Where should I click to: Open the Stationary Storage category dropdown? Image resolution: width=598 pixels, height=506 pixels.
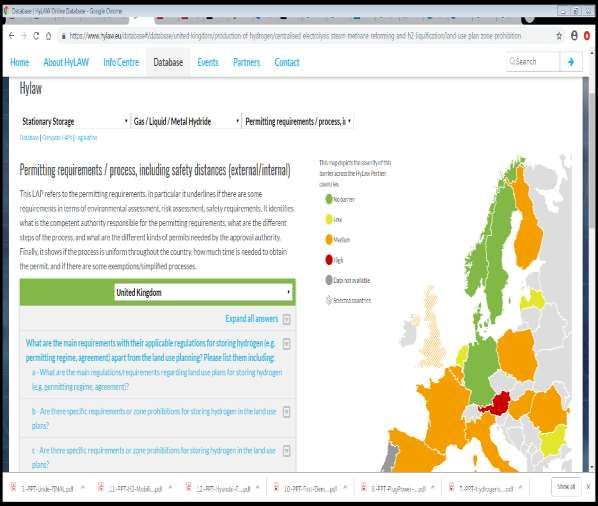tap(74, 122)
